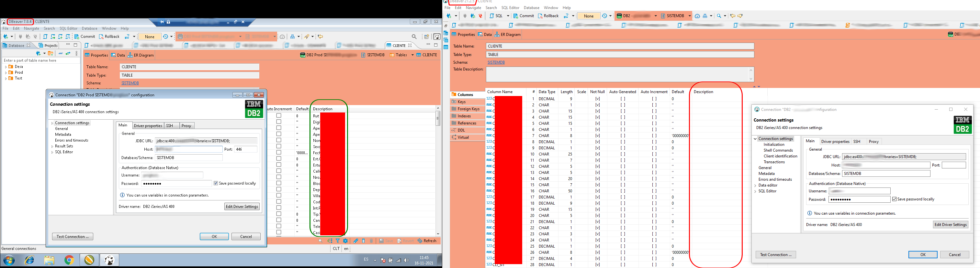Open the SQL button dropdown arrow in DBeaver 21.2.5
This screenshot has width=980, height=268.
coord(508,16)
